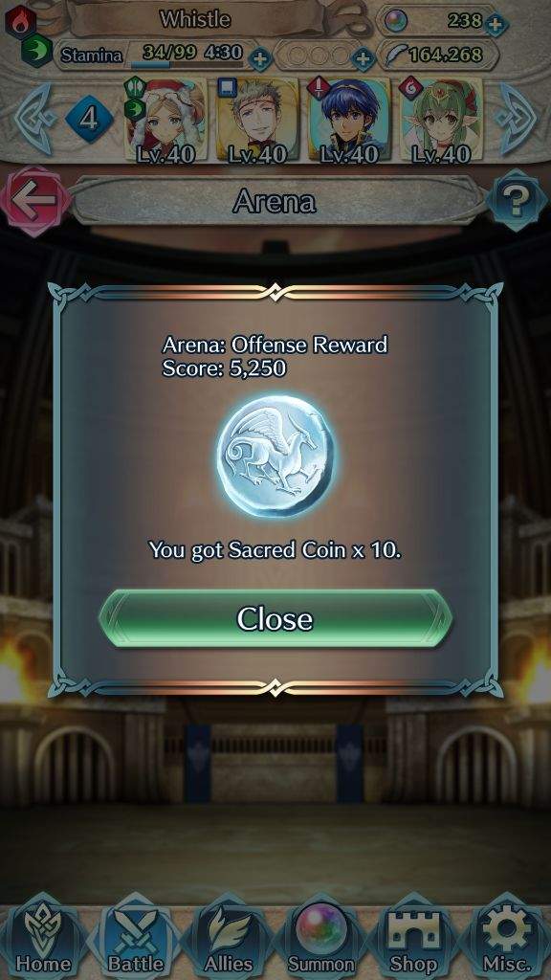Select the Santa-hat hero portrait
Screen dimensions: 551x980
coord(165,120)
